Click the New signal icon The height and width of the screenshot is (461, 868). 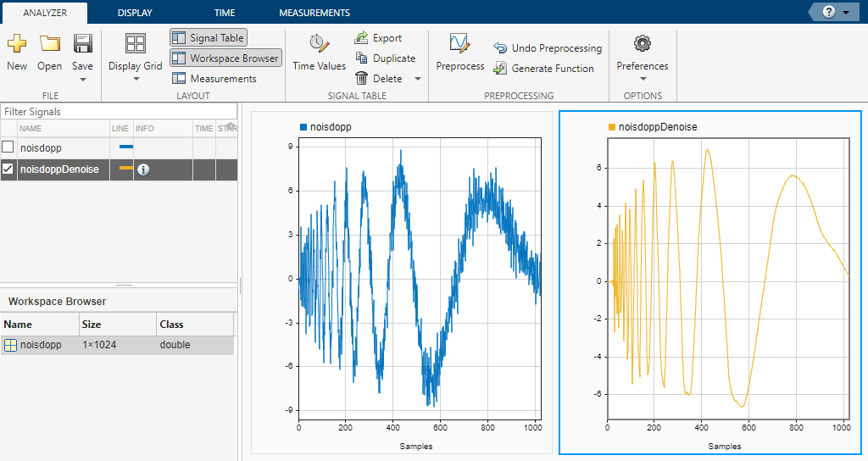click(17, 43)
